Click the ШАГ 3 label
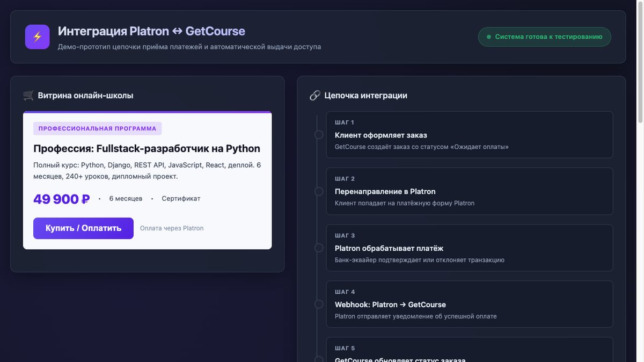This screenshot has width=644, height=362. click(345, 236)
